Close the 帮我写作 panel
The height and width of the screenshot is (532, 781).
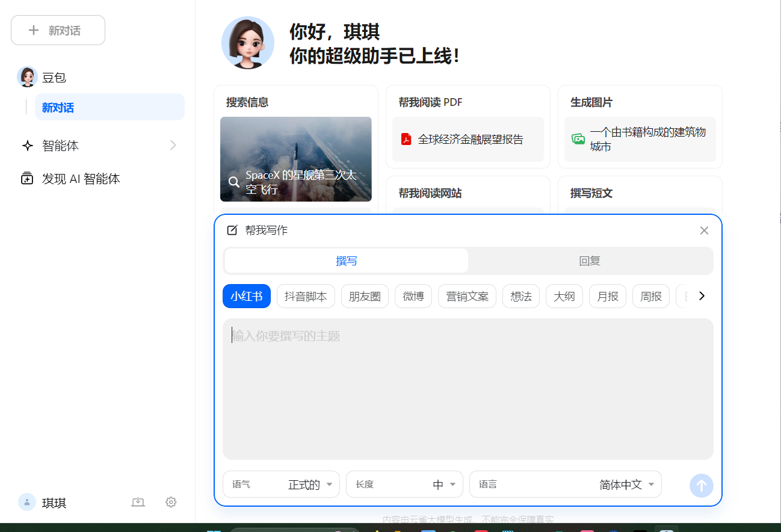click(704, 230)
